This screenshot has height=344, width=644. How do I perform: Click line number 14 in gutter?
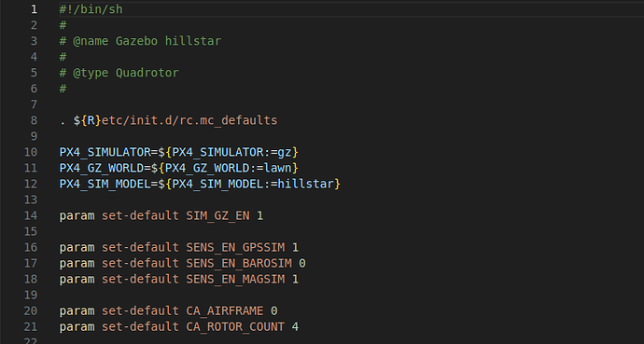(x=31, y=215)
